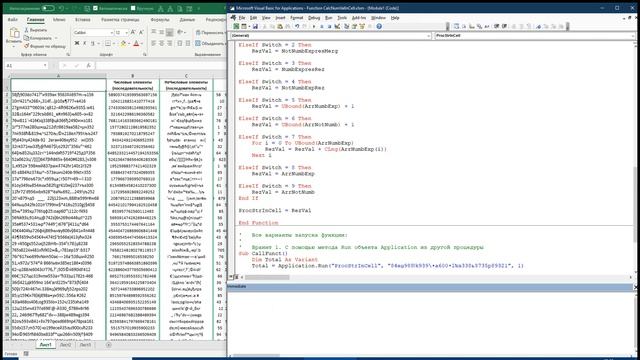Viewport: 640px width, 360px height.
Task: Click the borders icon in Excel ribbon
Action: coord(108,43)
